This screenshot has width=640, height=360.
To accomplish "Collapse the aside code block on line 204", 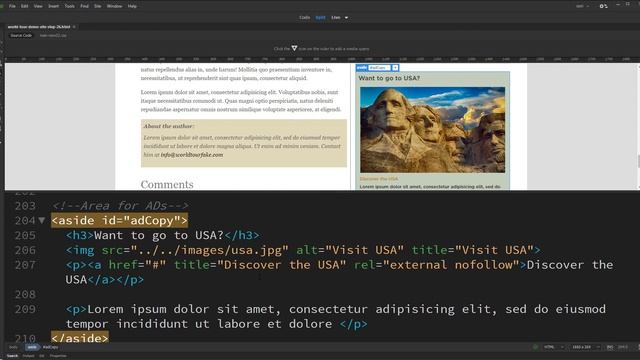I will click(42, 220).
